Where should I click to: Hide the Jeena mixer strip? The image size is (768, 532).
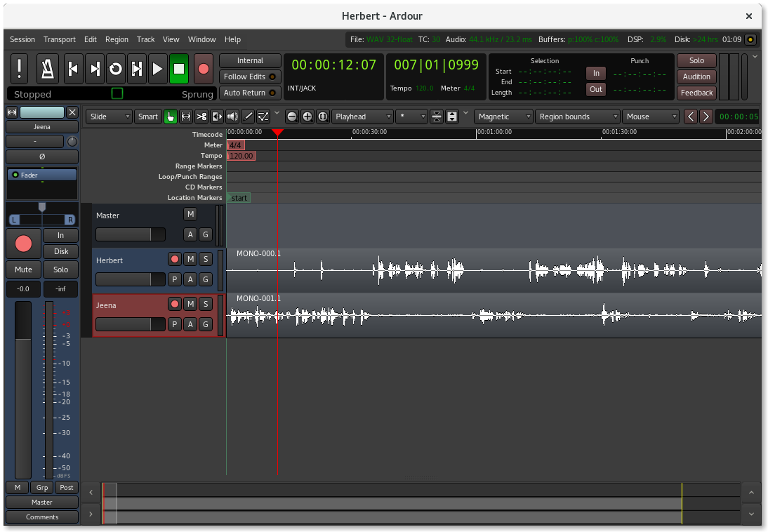coord(72,112)
